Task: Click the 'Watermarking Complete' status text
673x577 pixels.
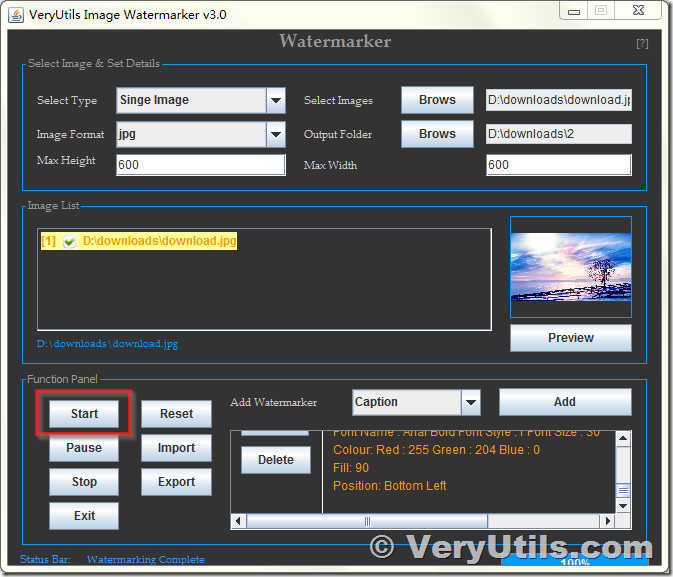Action: coord(146,559)
